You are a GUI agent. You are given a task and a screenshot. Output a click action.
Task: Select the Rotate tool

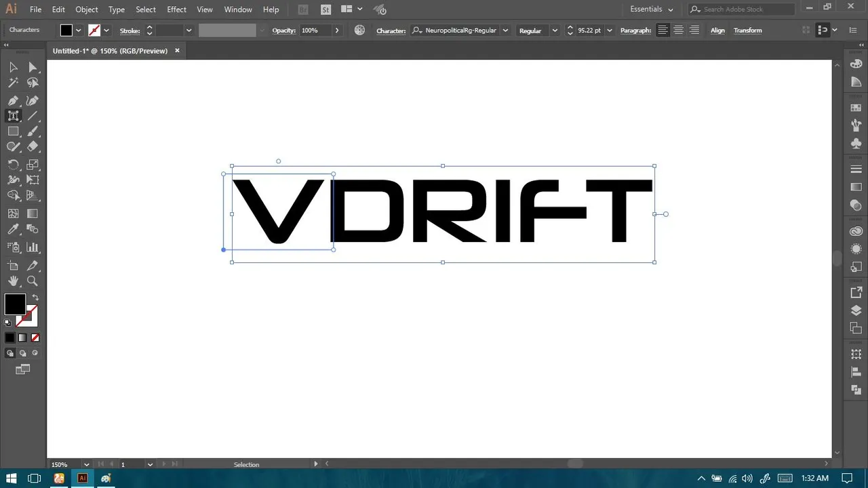pos(13,165)
